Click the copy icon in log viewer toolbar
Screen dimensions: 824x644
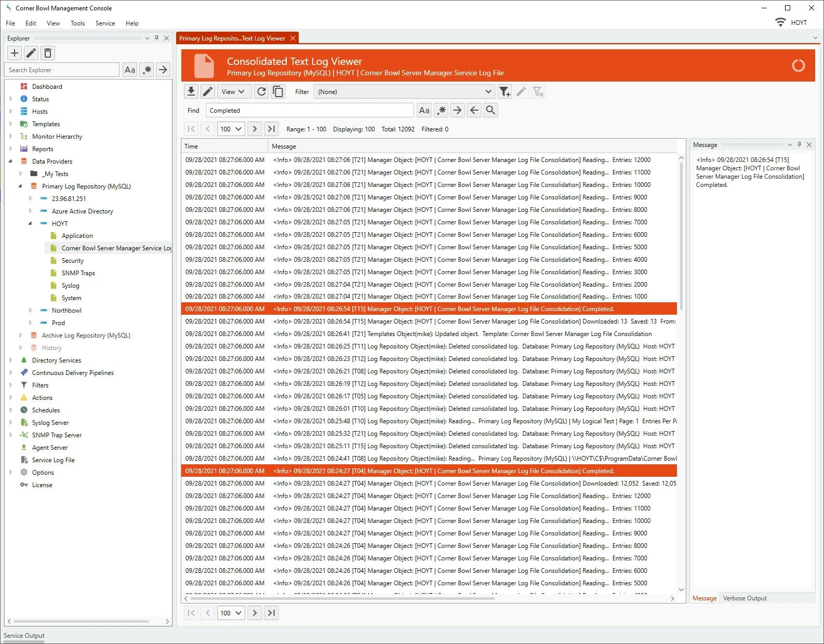pyautogui.click(x=278, y=91)
